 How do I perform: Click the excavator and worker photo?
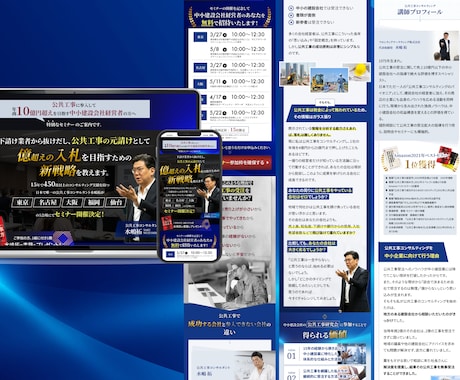point(329,80)
